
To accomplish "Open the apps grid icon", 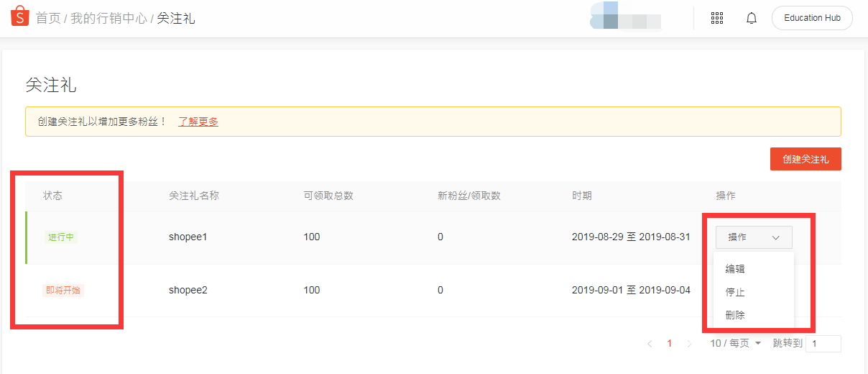I will click(x=716, y=18).
